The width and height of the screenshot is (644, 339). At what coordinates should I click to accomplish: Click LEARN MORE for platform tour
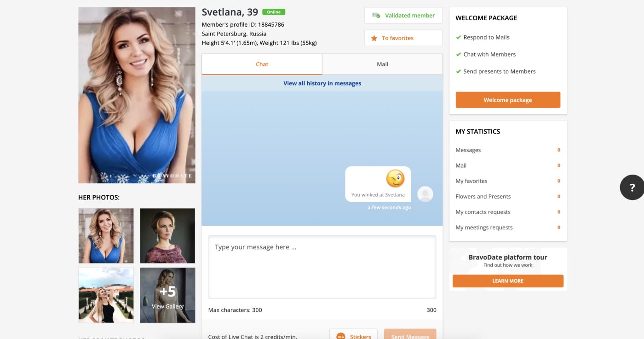(x=508, y=281)
